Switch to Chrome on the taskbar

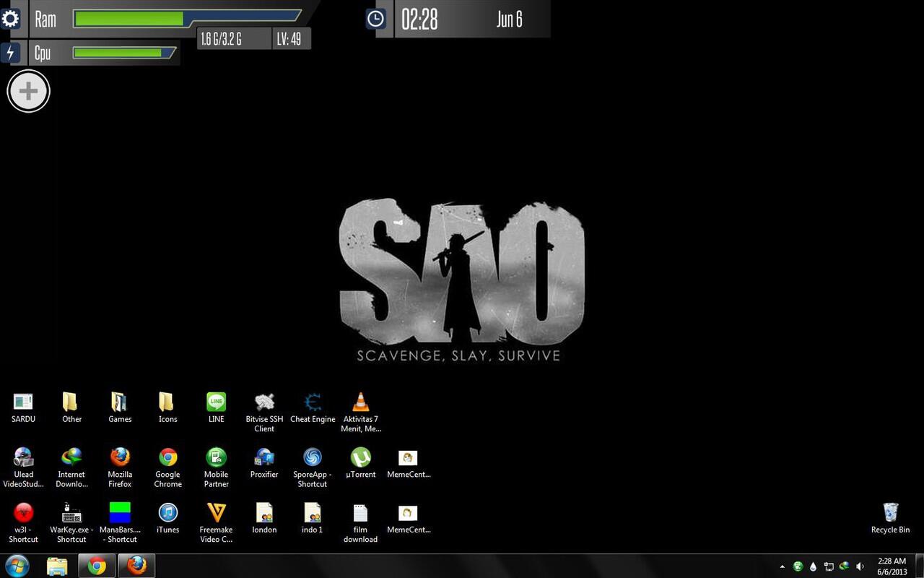point(97,566)
